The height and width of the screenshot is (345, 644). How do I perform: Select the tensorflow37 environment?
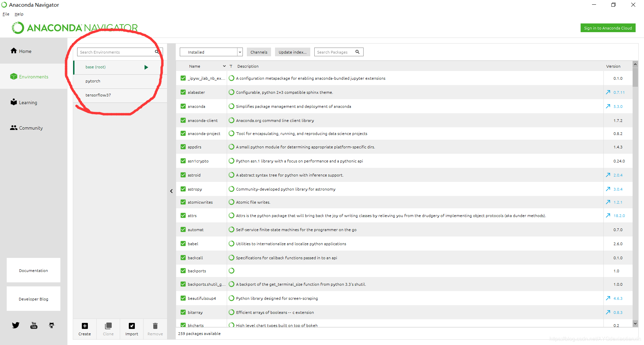point(120,95)
